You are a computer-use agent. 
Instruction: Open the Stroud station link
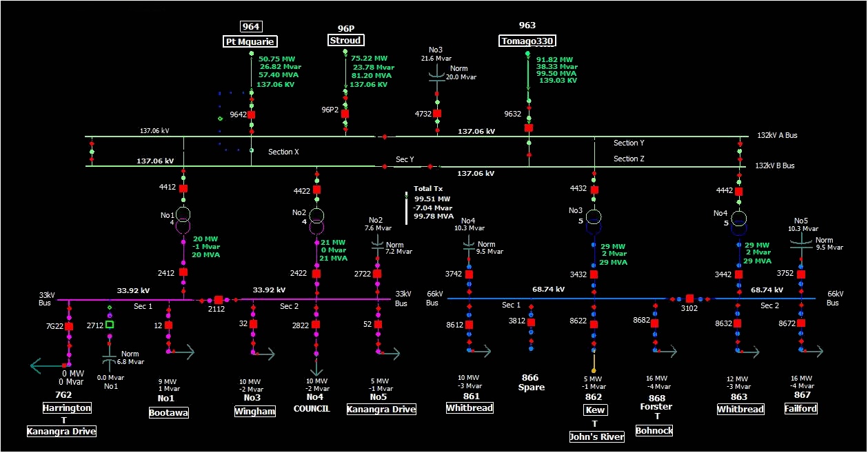(x=345, y=40)
